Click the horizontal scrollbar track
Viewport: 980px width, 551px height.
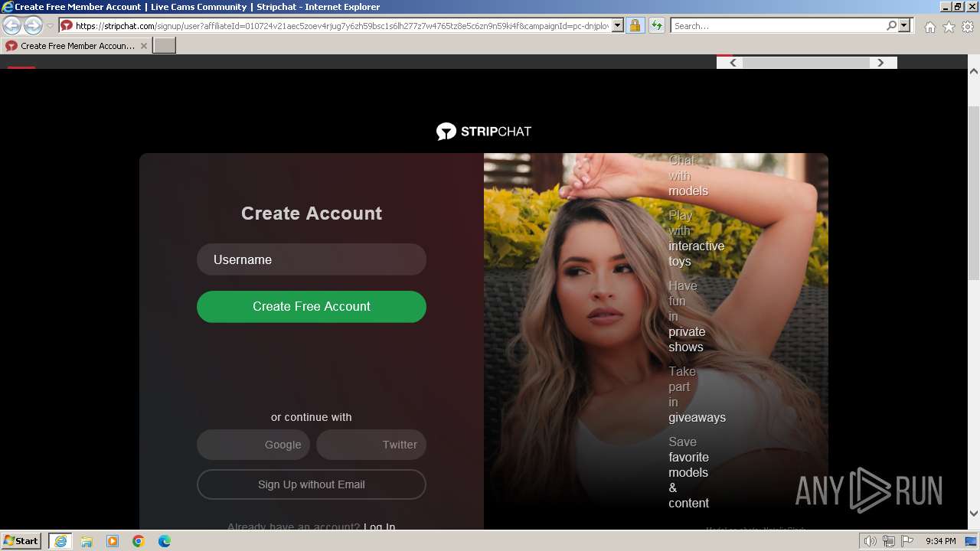click(x=806, y=63)
